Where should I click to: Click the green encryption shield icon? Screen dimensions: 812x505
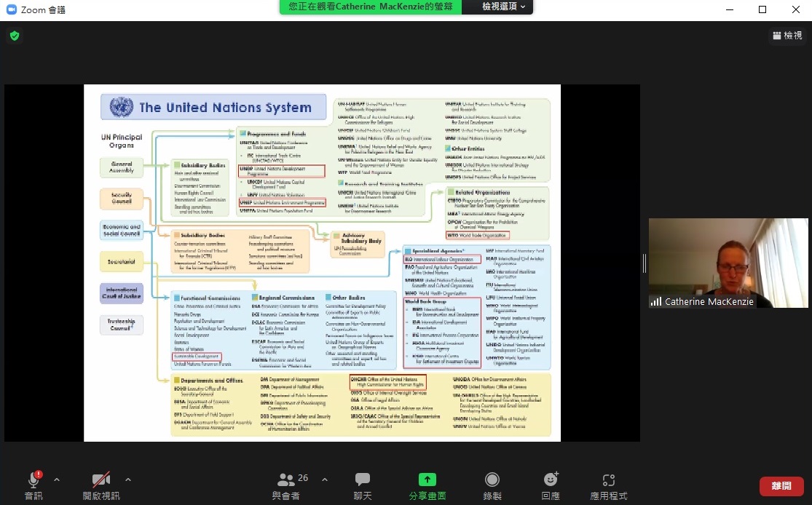(15, 35)
